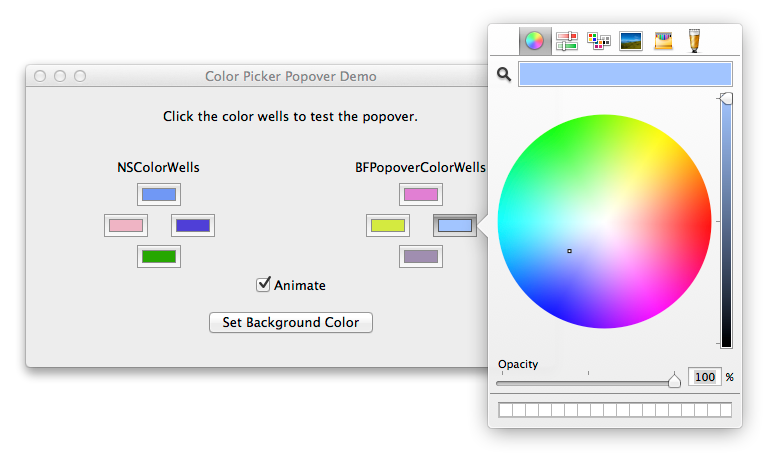Click the active light blue BFPopoverColorWell

point(455,226)
